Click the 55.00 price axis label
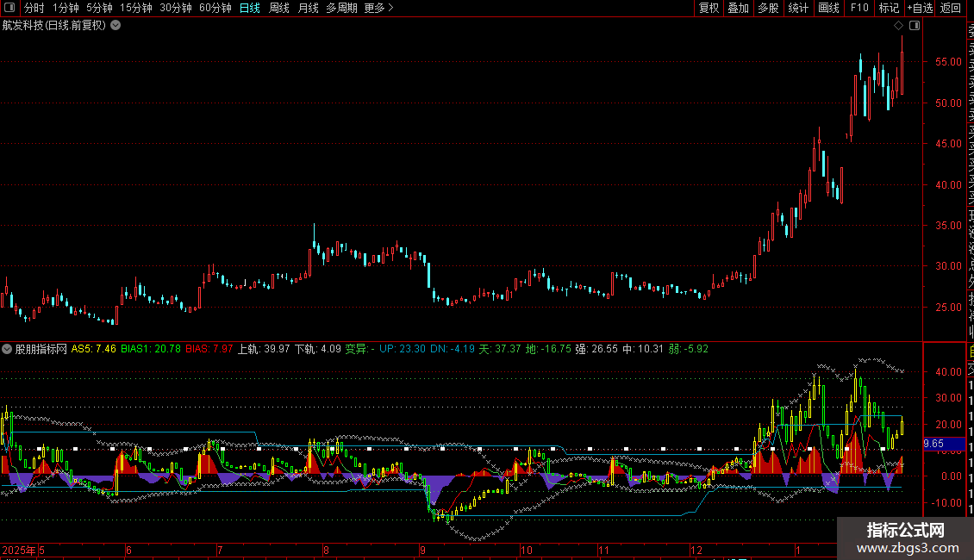974x560 pixels. 948,61
